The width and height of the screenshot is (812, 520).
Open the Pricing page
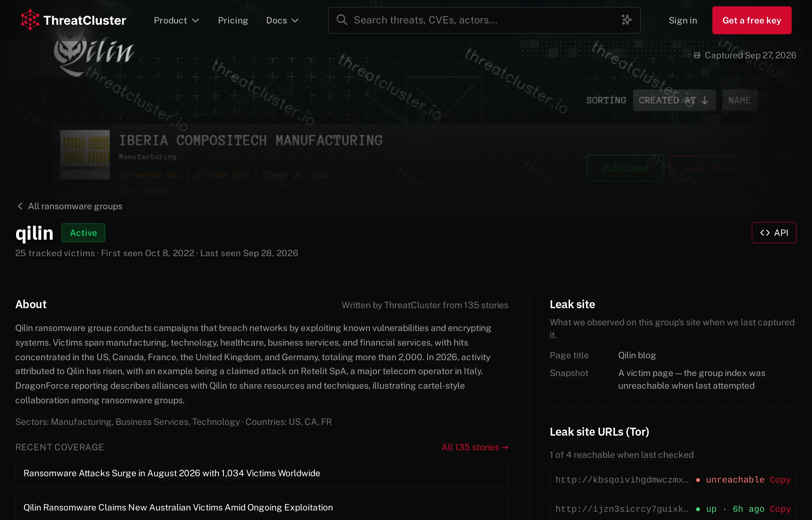233,20
